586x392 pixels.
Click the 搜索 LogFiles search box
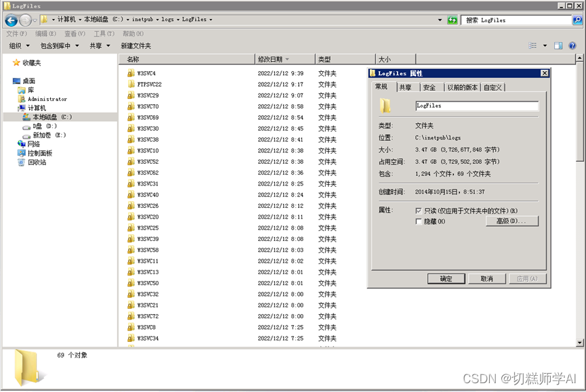[x=516, y=20]
